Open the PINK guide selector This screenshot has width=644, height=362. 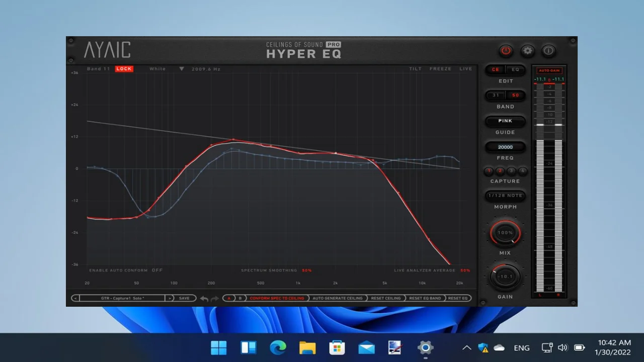505,121
